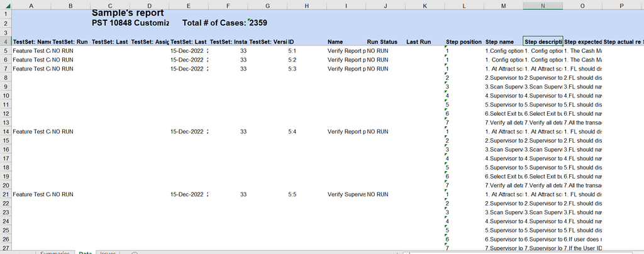The image size is (644, 254).
Task: Switch to the Issues sheet tab
Action: tap(108, 252)
